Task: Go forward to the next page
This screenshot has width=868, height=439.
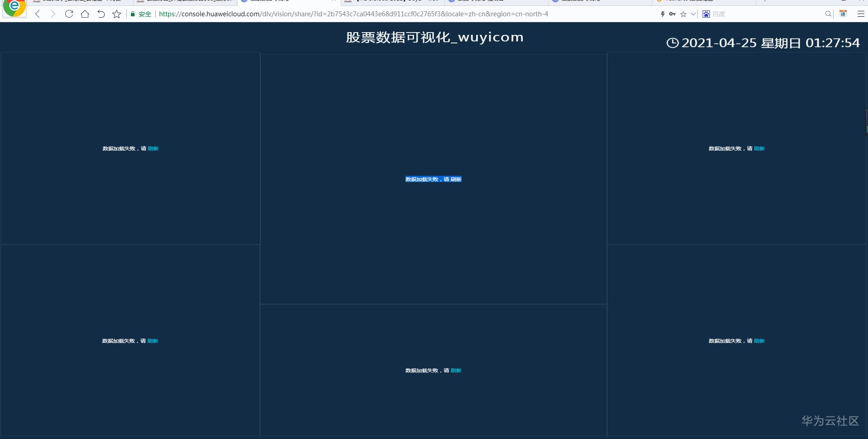Action: coord(53,14)
